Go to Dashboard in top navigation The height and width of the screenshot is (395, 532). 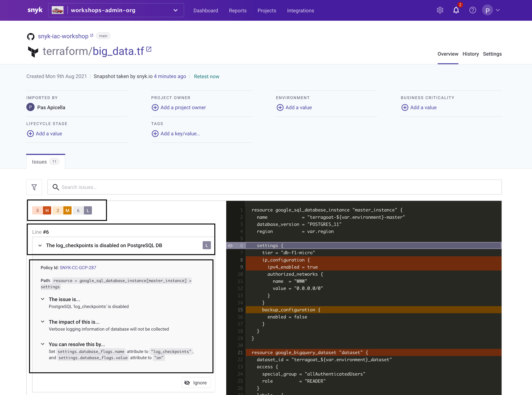206,10
